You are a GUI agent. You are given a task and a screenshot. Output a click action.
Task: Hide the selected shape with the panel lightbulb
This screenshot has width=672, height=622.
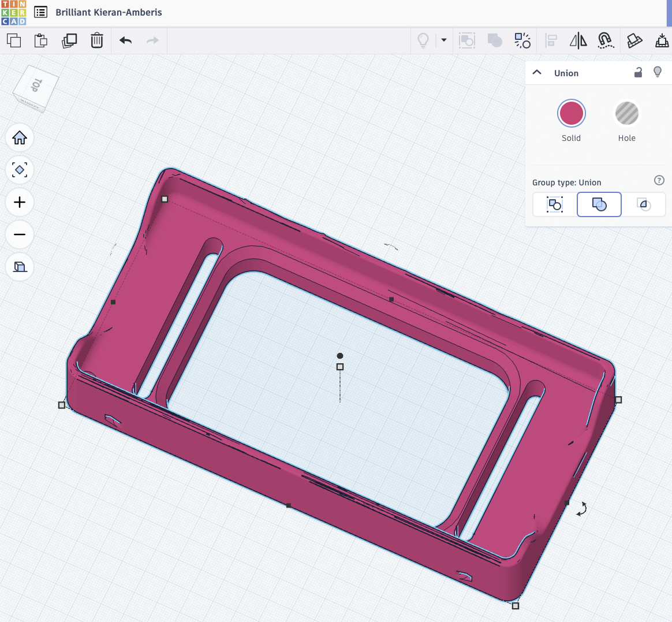tap(657, 72)
